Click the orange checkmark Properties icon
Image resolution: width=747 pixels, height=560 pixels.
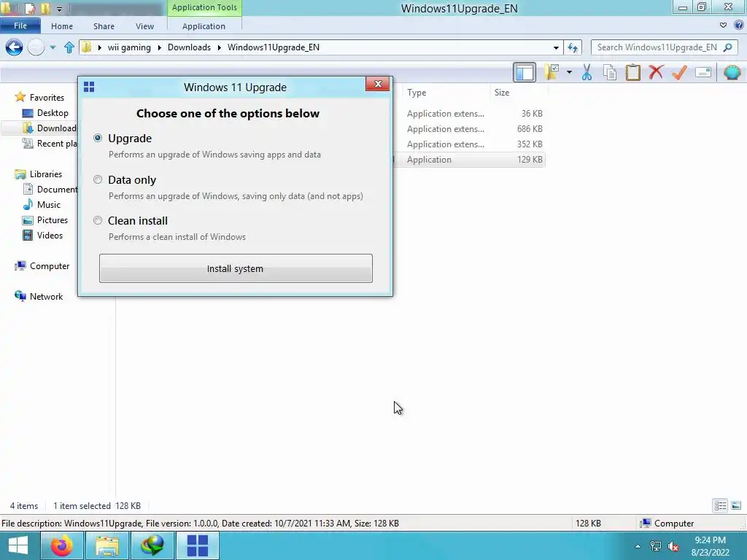(x=679, y=72)
